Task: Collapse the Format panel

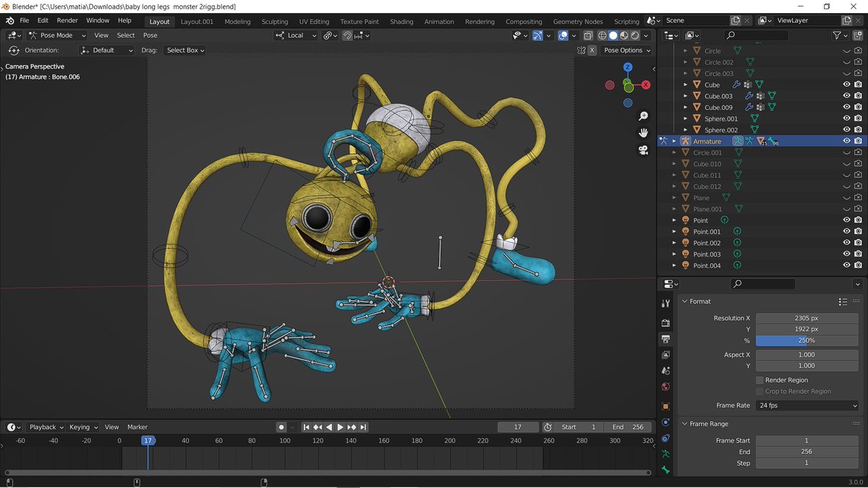Action: (x=685, y=301)
